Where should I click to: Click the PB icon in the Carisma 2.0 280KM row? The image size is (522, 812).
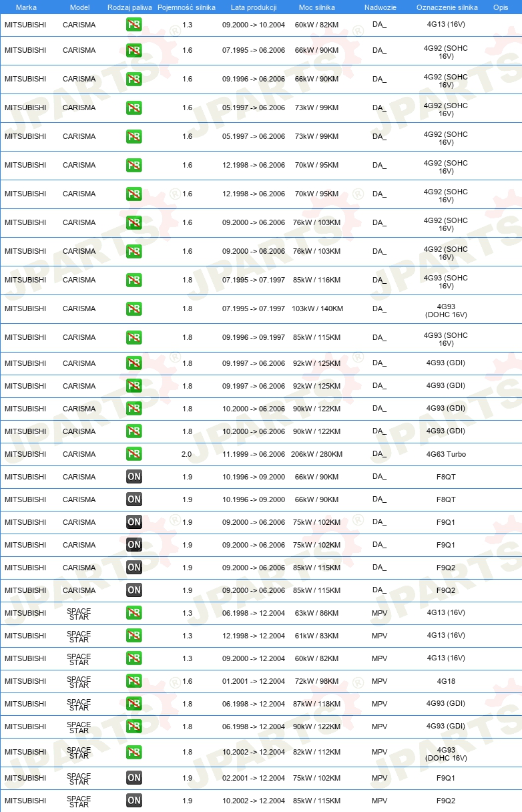coord(134,454)
